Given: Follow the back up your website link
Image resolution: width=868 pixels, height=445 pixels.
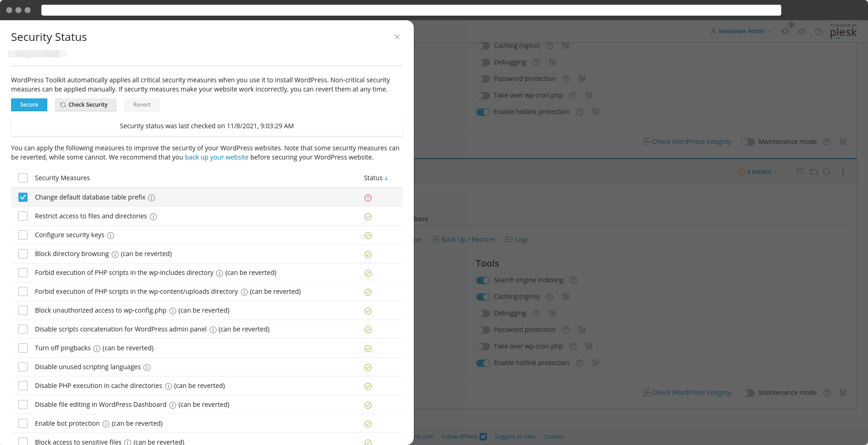Looking at the screenshot, I should point(217,157).
